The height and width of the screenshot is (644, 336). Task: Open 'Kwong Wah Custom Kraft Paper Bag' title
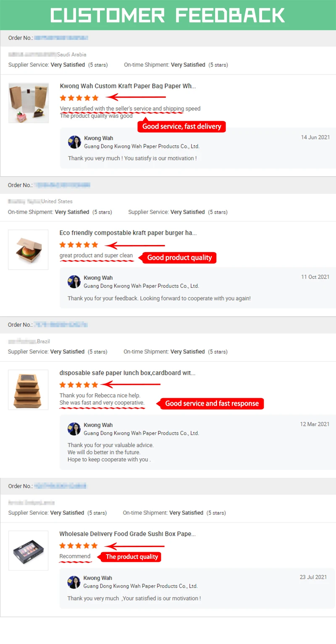pos(128,86)
